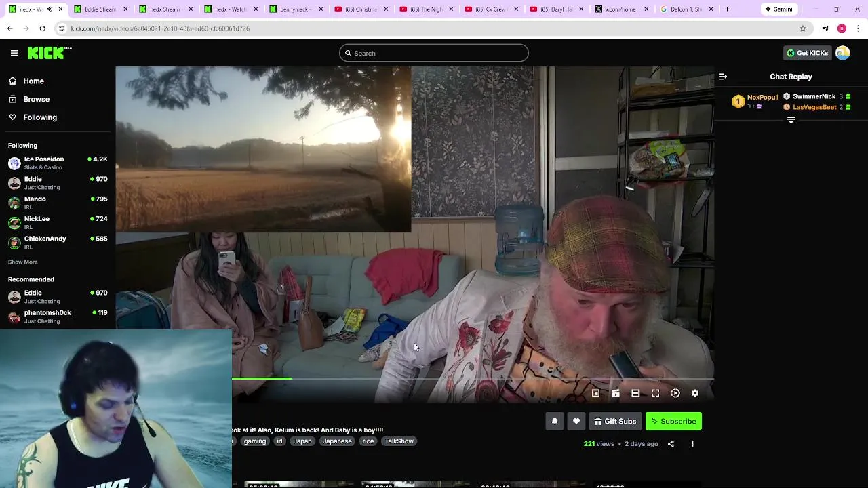Switch to the Defcon 1 tab
The image size is (868, 488).
coord(685,9)
